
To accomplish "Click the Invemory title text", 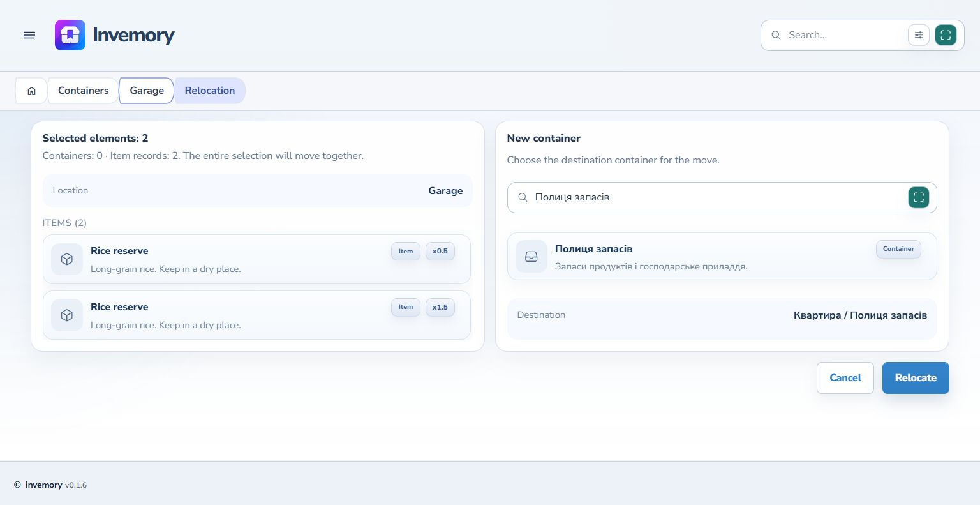I will [x=133, y=35].
